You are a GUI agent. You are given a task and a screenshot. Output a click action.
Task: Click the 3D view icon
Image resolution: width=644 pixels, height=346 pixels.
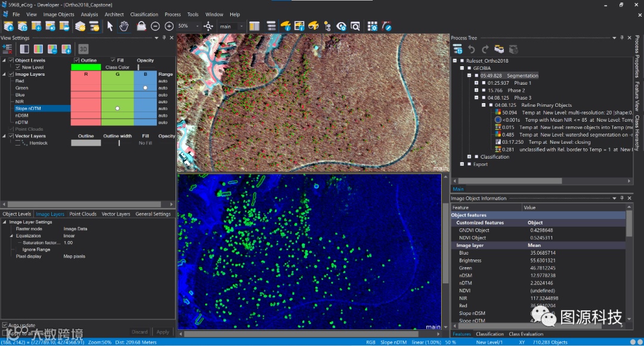tap(84, 49)
